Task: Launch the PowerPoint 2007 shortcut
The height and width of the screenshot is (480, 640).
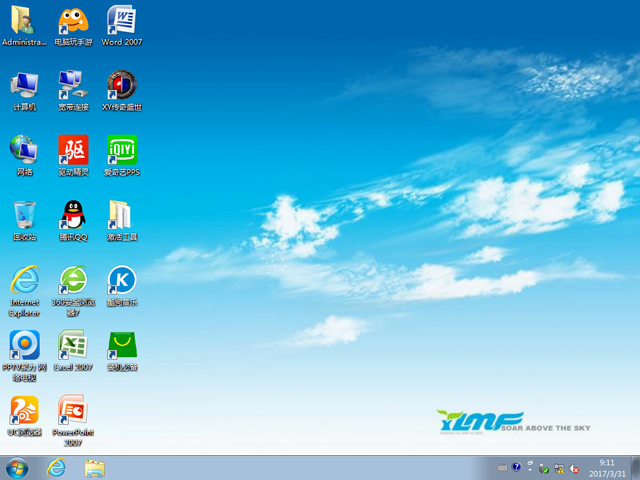Action: coord(73,410)
